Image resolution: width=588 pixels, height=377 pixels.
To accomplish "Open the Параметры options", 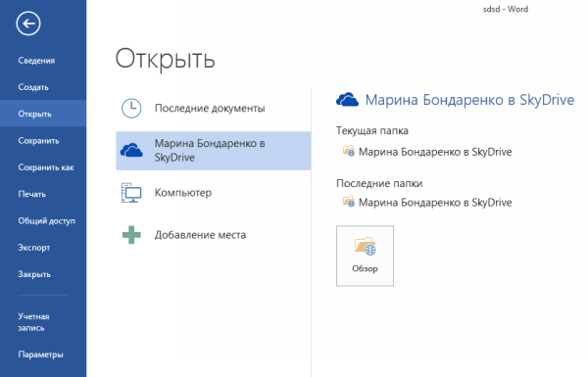I will pos(40,354).
